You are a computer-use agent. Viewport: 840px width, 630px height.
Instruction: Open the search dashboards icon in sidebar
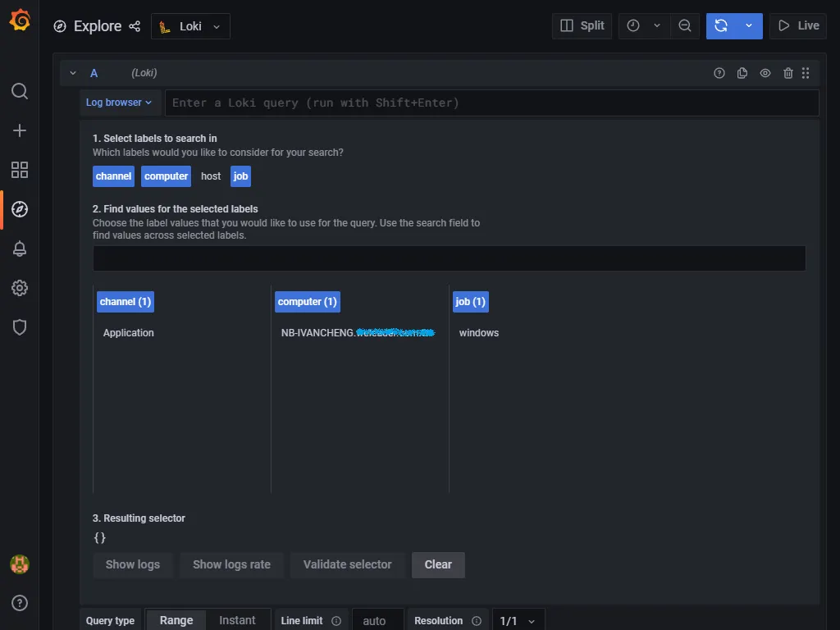20,91
